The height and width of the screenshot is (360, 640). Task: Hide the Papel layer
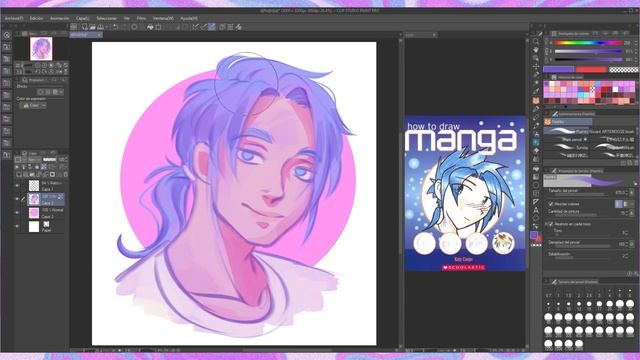point(17,226)
